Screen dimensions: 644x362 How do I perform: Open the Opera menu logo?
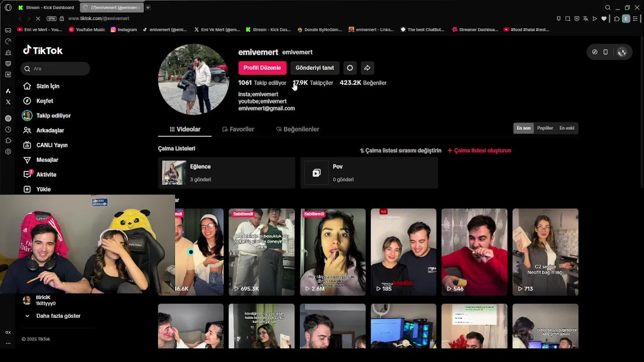[x=8, y=8]
